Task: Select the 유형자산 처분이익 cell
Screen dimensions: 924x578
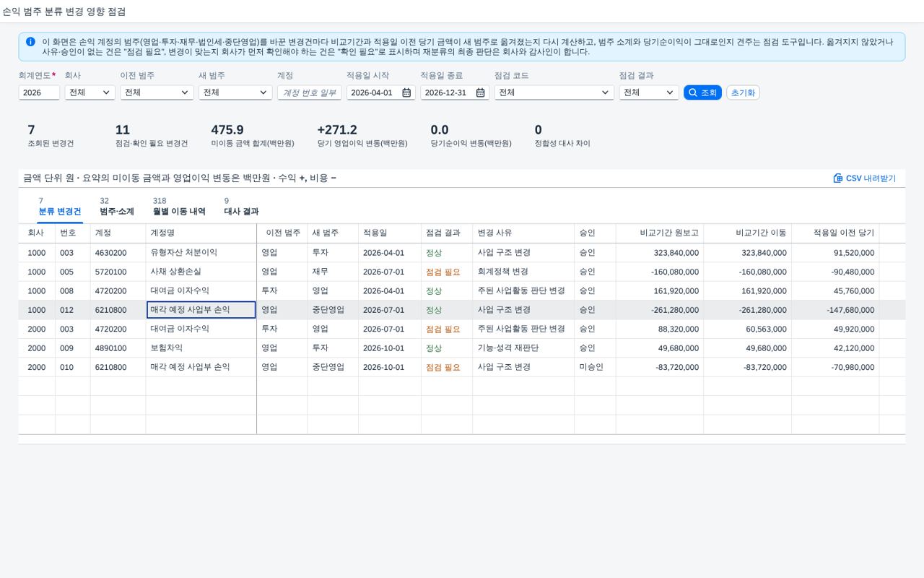Action: pyautogui.click(x=201, y=253)
